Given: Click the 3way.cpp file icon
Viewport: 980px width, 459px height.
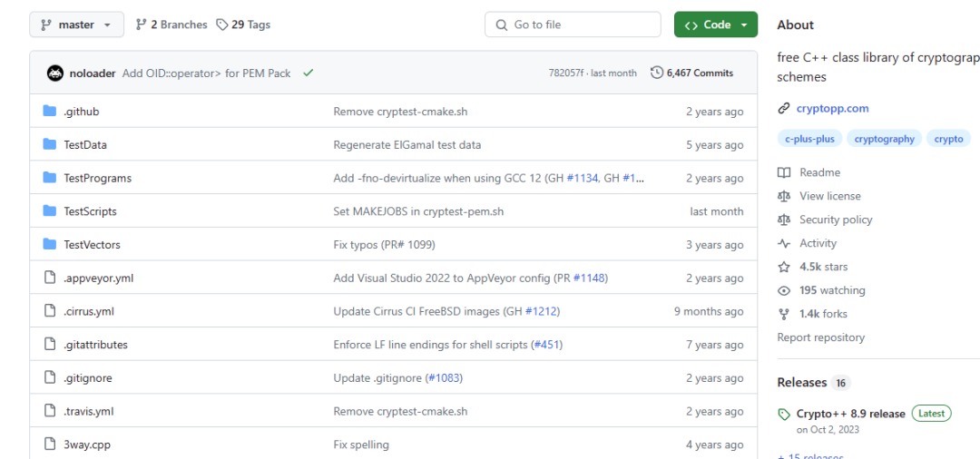Looking at the screenshot, I should 50,444.
